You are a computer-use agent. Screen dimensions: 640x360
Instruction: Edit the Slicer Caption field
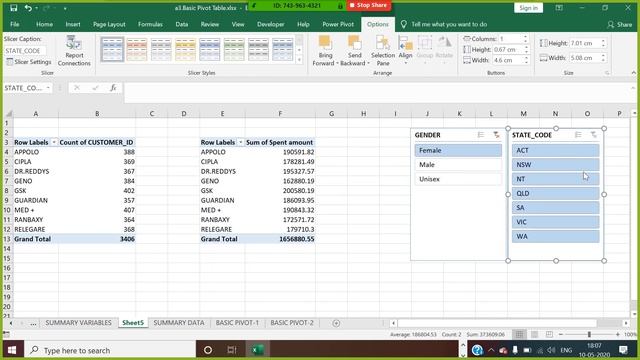(25, 51)
